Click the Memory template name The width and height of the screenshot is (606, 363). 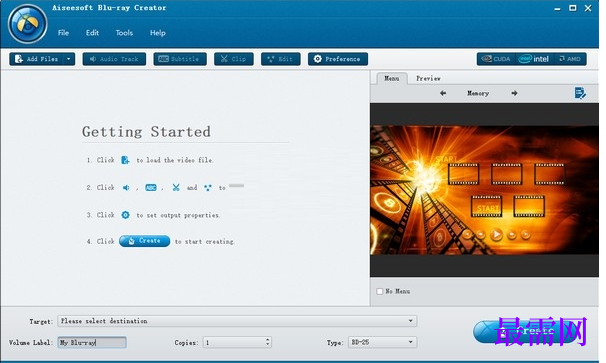pos(478,93)
